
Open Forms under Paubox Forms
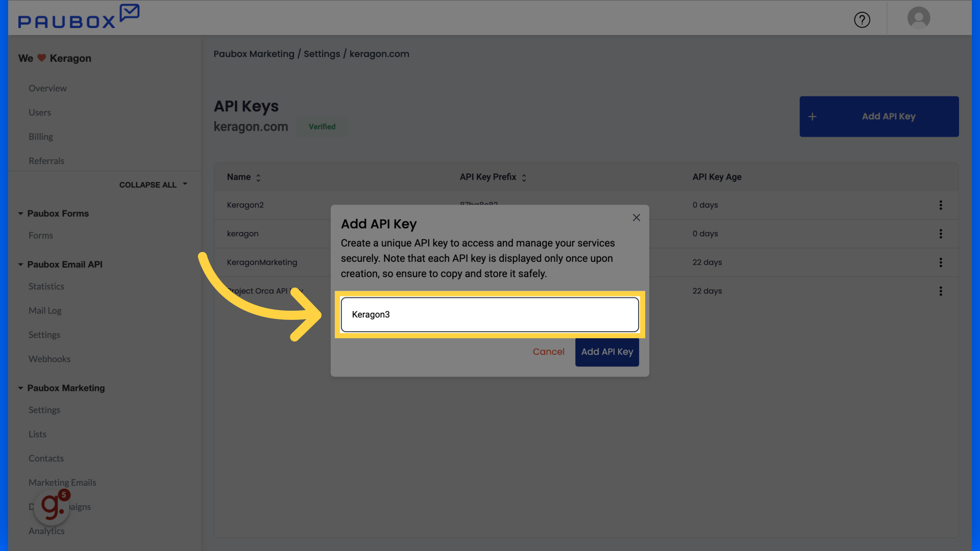(x=41, y=235)
